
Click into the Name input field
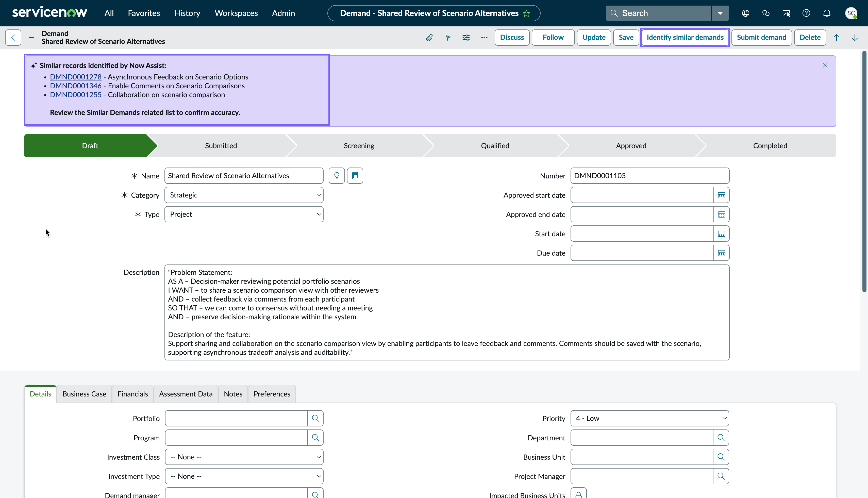244,175
